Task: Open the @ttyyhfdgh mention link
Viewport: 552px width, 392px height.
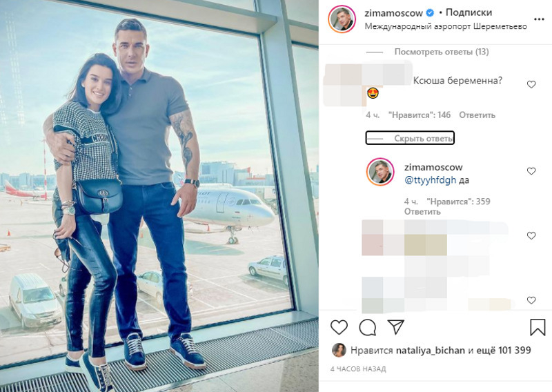Action: [430, 180]
